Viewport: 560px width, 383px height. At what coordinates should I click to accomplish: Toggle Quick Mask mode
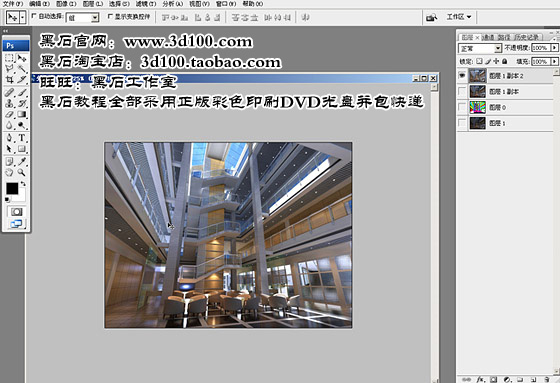(16, 212)
